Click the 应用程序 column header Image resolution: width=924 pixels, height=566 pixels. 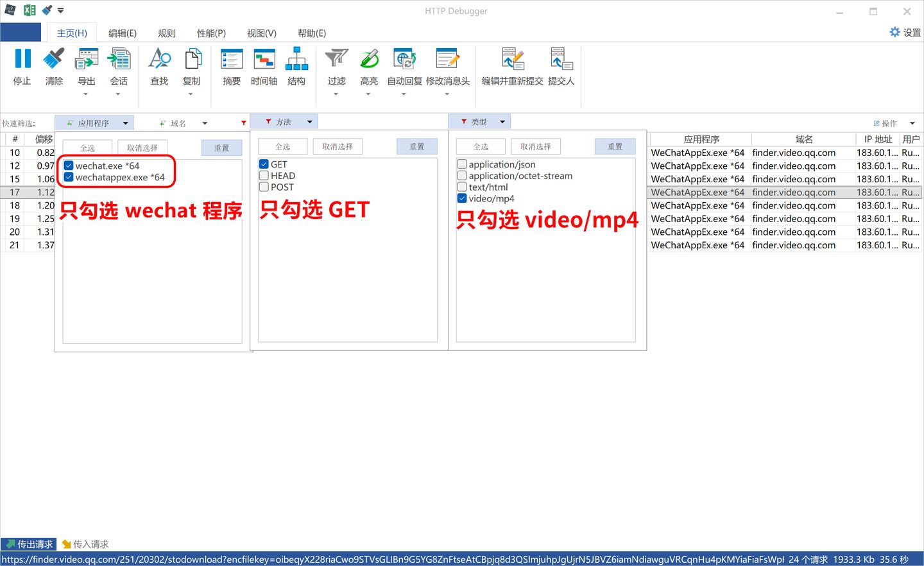click(701, 139)
